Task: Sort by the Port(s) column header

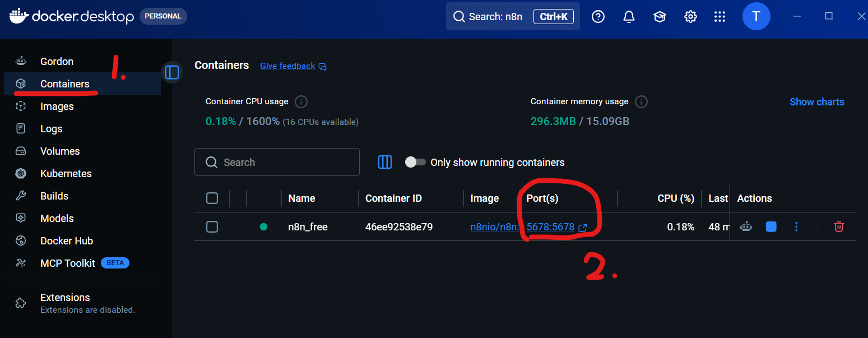Action: coord(542,198)
